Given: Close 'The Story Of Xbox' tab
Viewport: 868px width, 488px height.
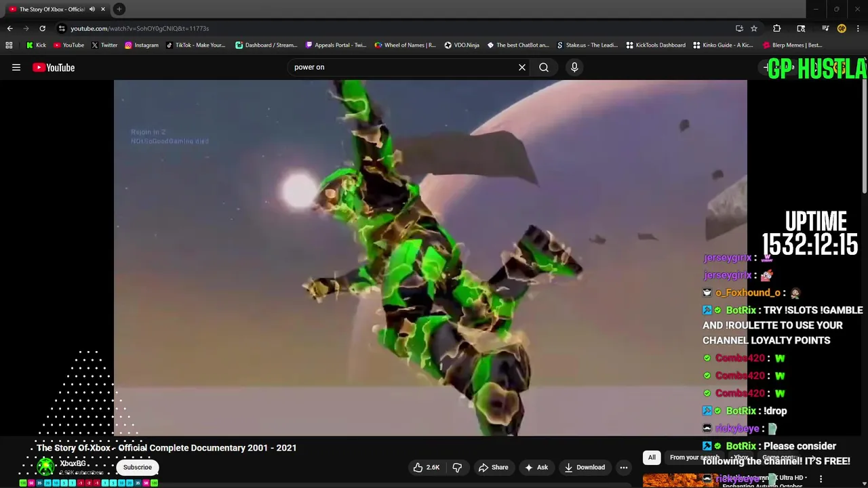Looking at the screenshot, I should [103, 9].
